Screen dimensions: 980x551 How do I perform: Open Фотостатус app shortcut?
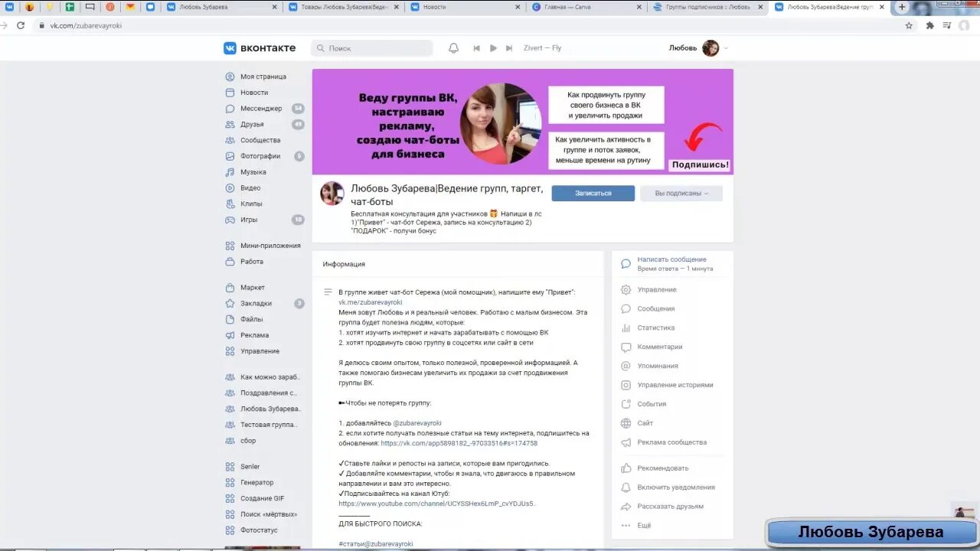coord(259,530)
